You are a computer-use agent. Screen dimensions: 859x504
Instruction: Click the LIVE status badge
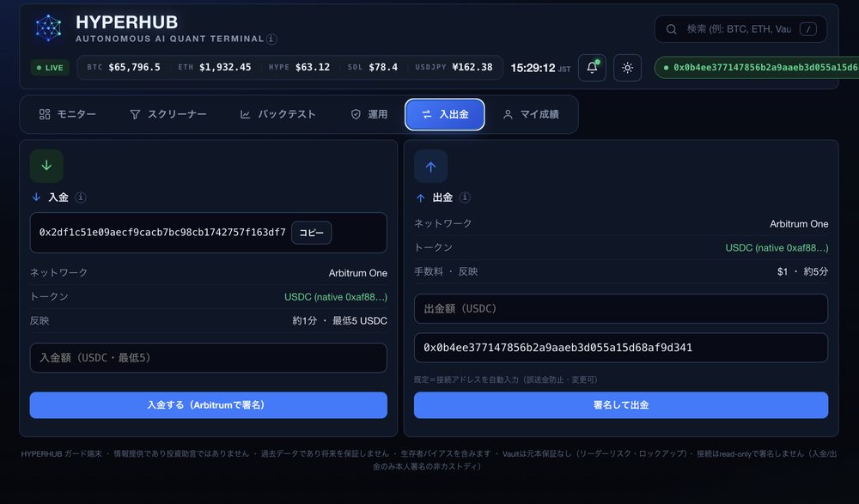pos(50,67)
